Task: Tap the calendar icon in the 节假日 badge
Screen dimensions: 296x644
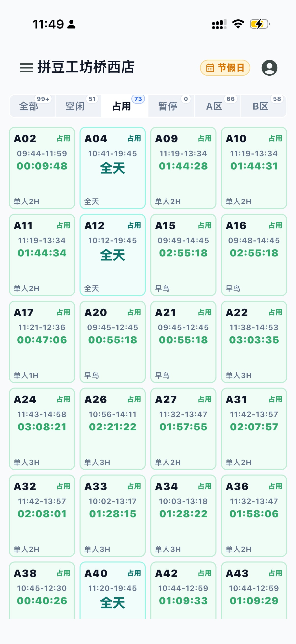Action: [x=210, y=68]
